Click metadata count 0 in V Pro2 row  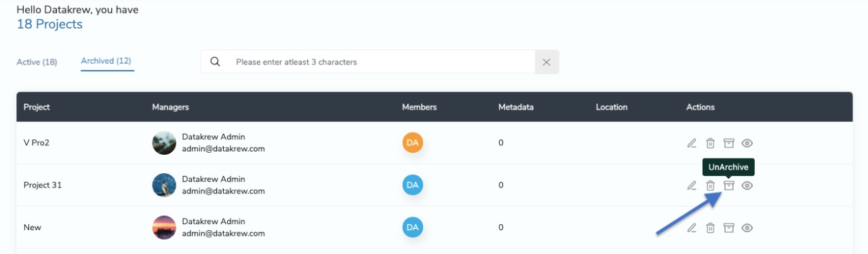tap(500, 143)
